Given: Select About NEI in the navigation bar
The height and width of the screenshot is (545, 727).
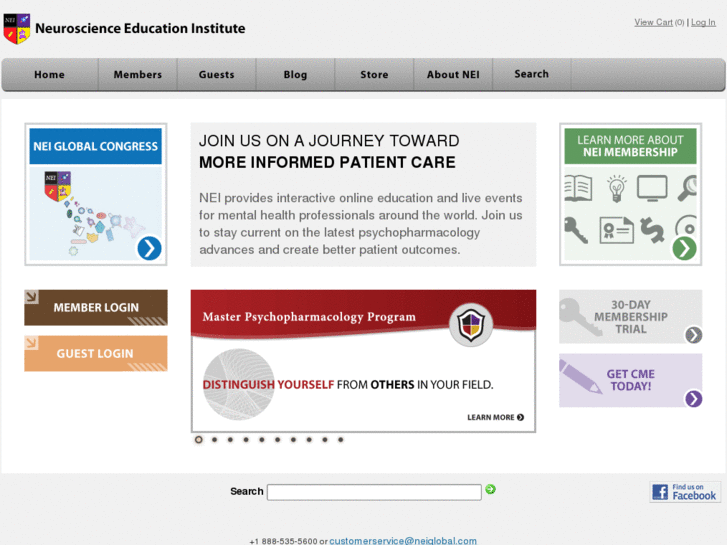Looking at the screenshot, I should point(453,75).
